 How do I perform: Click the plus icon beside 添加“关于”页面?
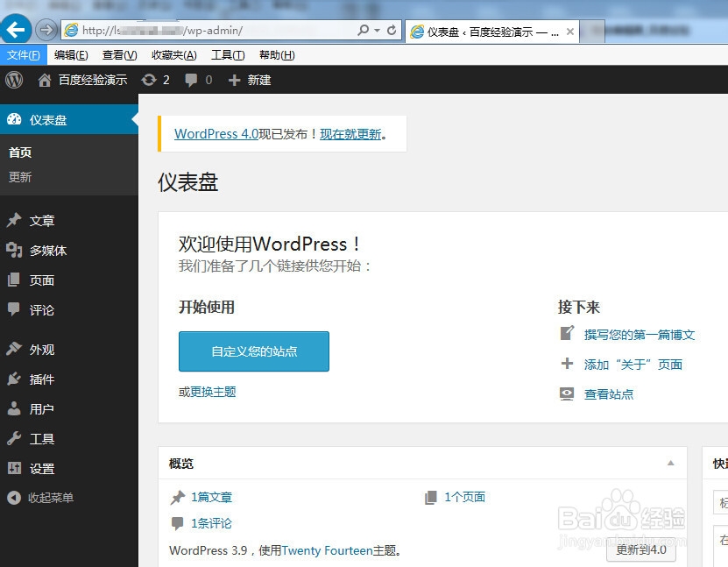click(567, 363)
